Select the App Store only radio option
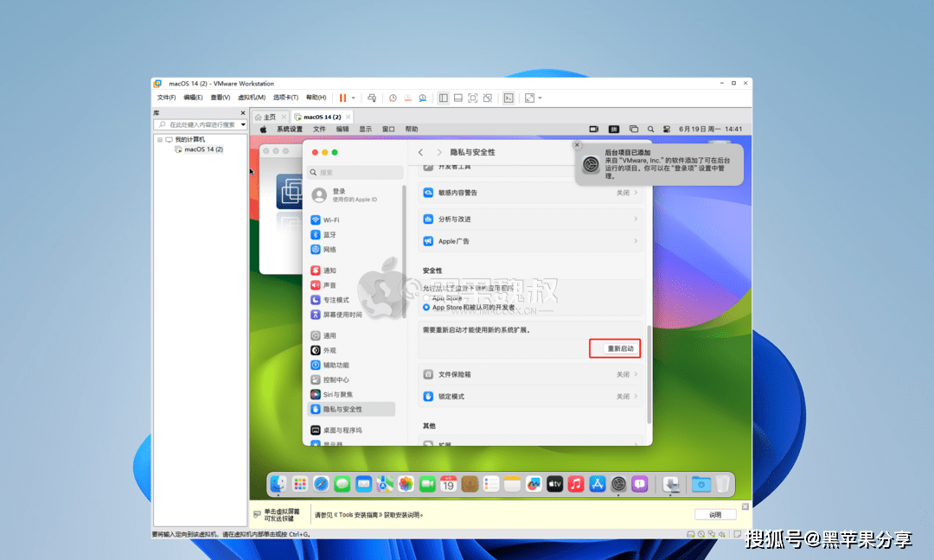 click(425, 298)
